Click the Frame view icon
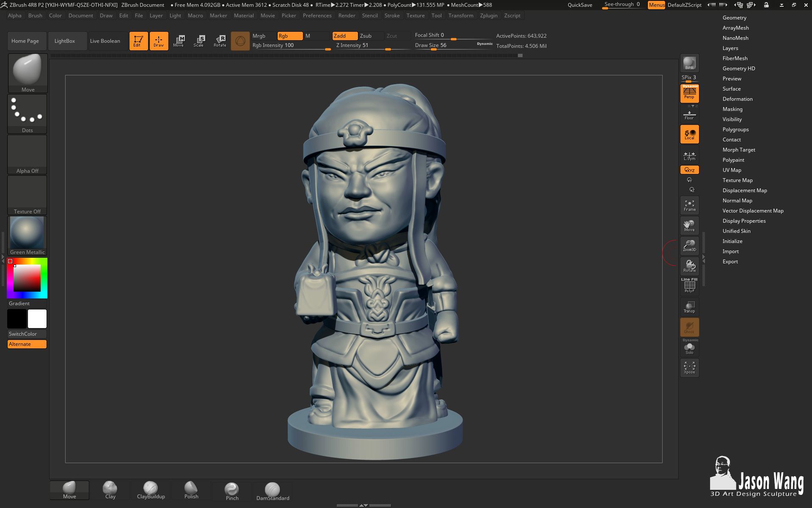 [x=689, y=205]
